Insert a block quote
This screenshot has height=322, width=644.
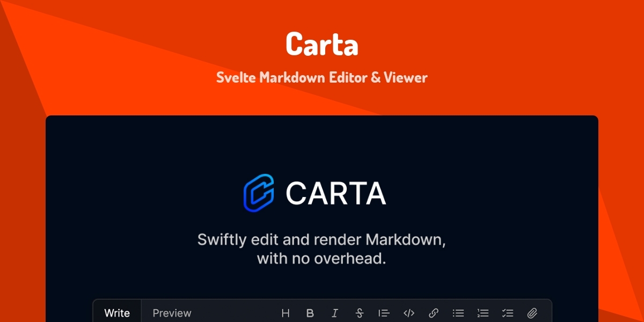click(384, 313)
